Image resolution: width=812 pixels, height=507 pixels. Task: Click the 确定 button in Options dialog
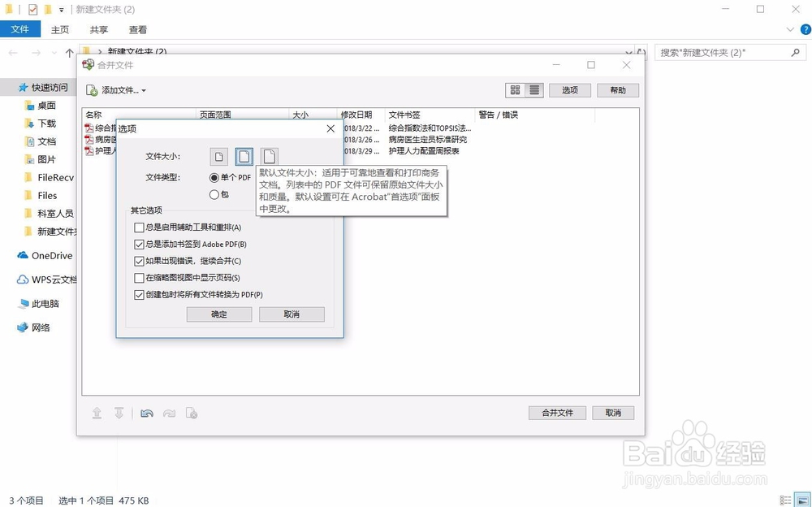[x=218, y=314]
